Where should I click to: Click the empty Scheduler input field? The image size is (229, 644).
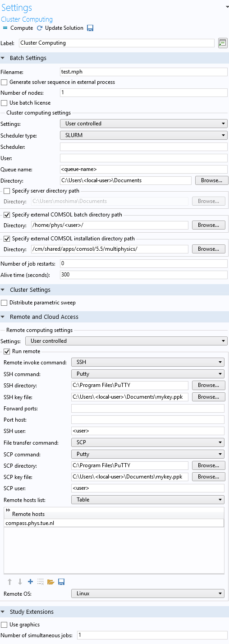tap(143, 147)
